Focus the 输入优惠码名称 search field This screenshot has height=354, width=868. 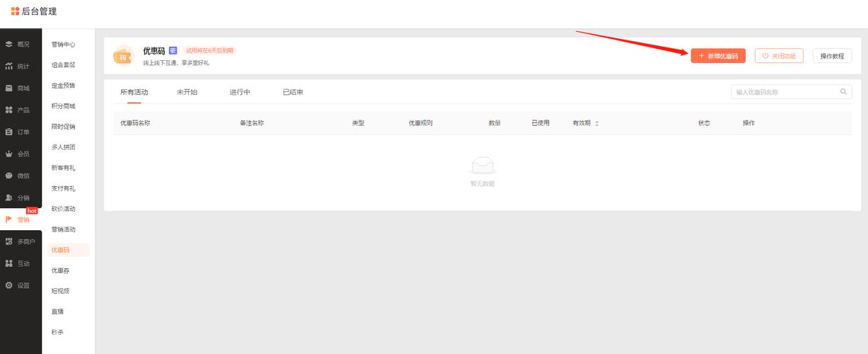coord(791,92)
